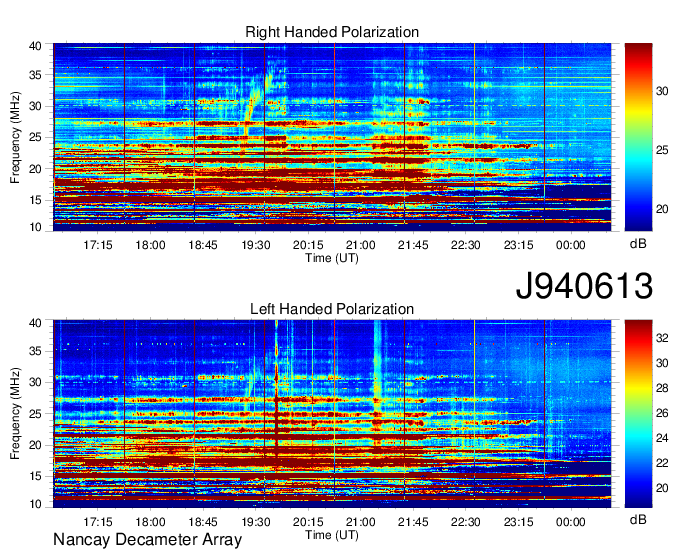Image resolution: width=680 pixels, height=552 pixels.
Task: Click the 19:30 time tick of Right Handed plot
Action: click(255, 245)
